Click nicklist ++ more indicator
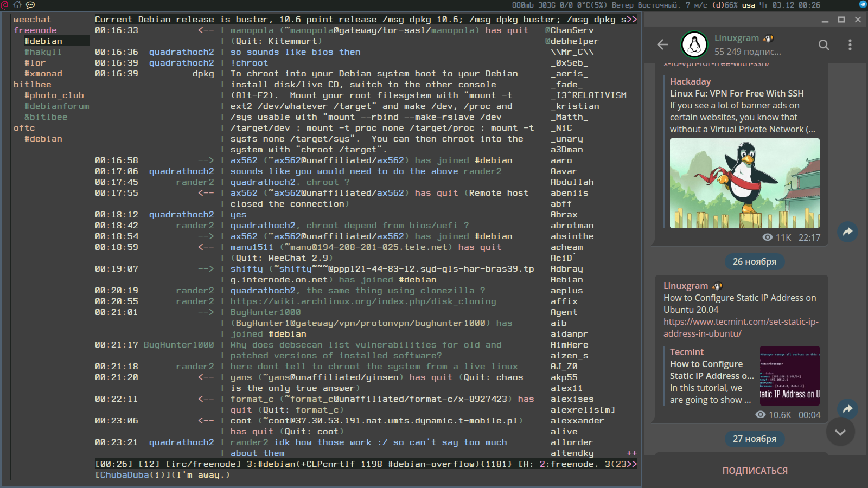 (x=632, y=453)
